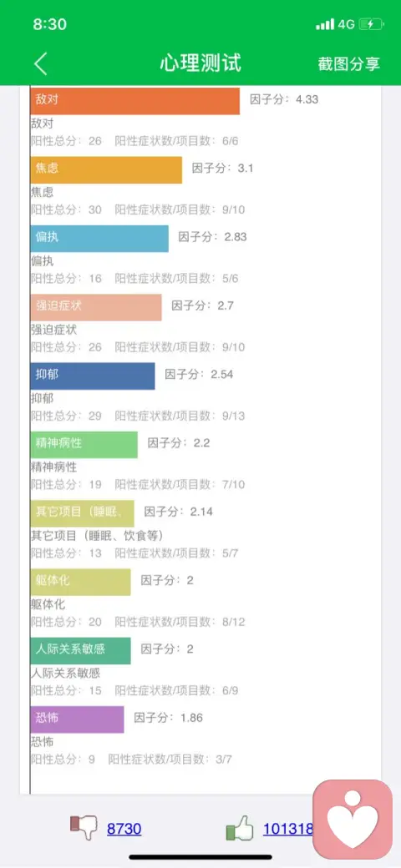
Task: Select the orange 敌对 factor bar
Action: [x=135, y=101]
